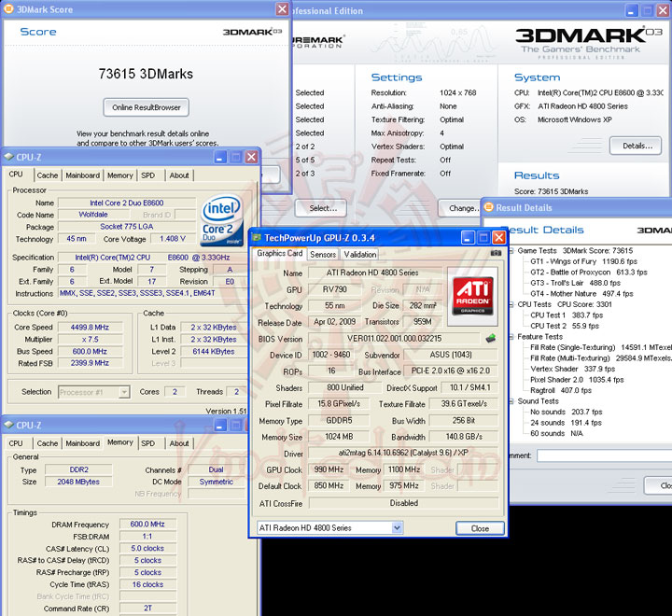Click the Select... button in 3DMark
672x616 pixels.
(x=320, y=208)
